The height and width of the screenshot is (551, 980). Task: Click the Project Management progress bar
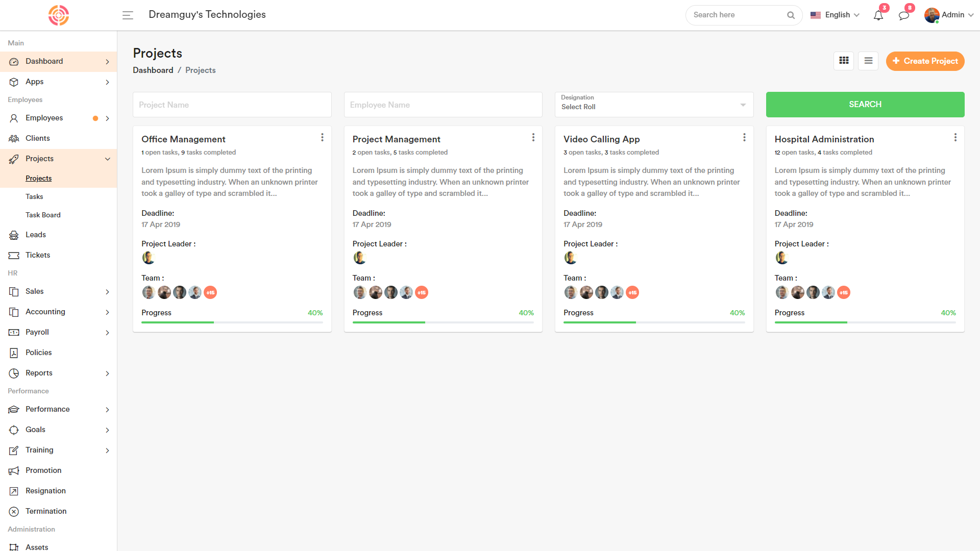(x=443, y=322)
